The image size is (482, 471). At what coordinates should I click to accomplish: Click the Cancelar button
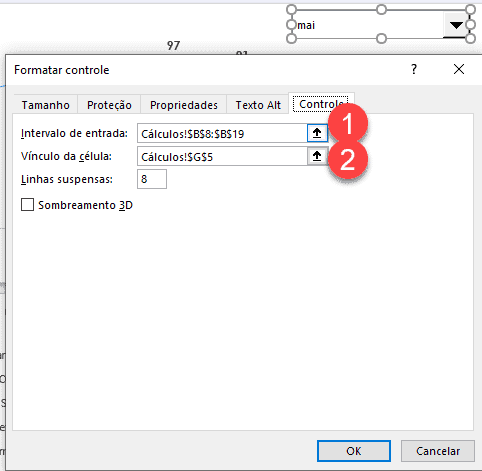(x=438, y=451)
